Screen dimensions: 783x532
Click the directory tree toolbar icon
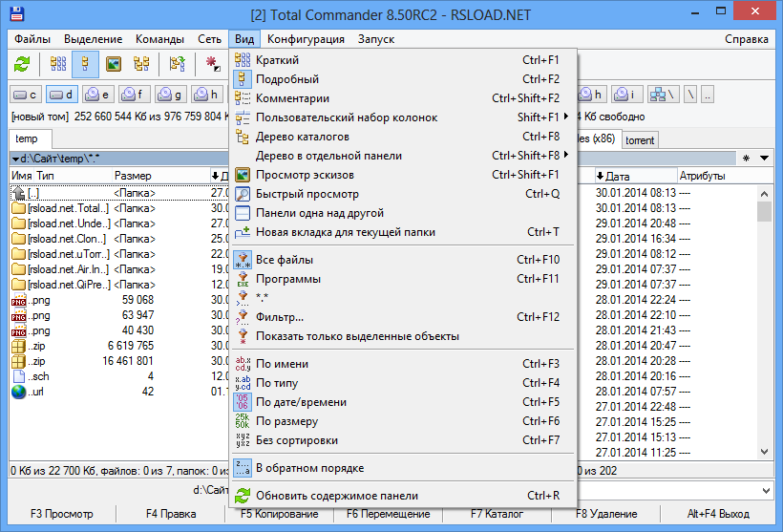[141, 64]
